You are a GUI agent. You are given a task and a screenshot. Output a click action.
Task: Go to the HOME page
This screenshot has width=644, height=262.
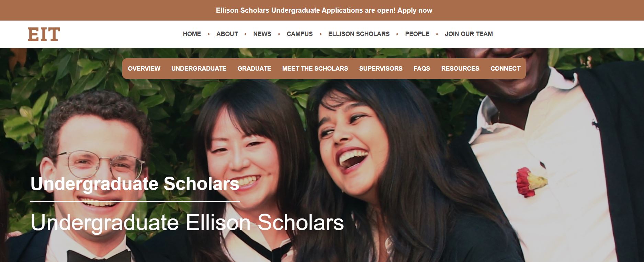[192, 34]
